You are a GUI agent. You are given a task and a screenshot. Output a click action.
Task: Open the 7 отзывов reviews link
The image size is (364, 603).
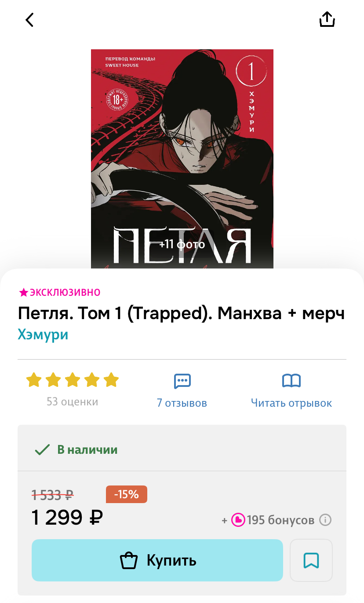(x=182, y=403)
